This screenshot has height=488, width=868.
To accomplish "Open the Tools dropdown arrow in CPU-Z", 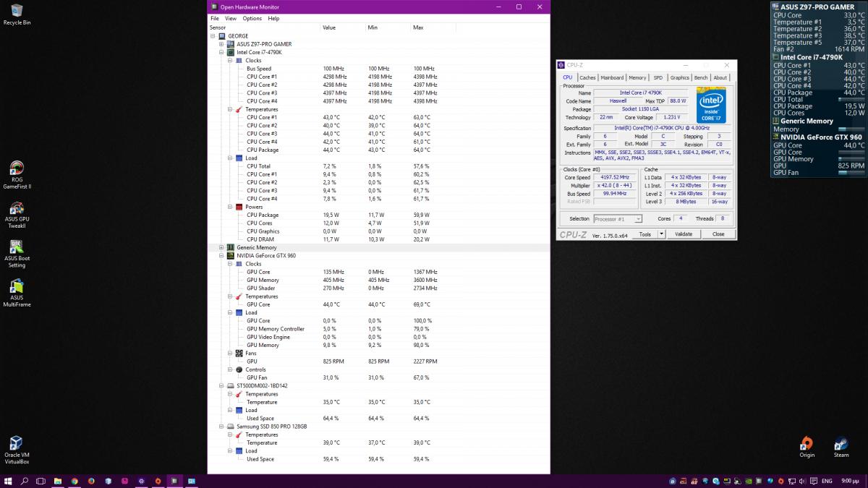I will (660, 234).
